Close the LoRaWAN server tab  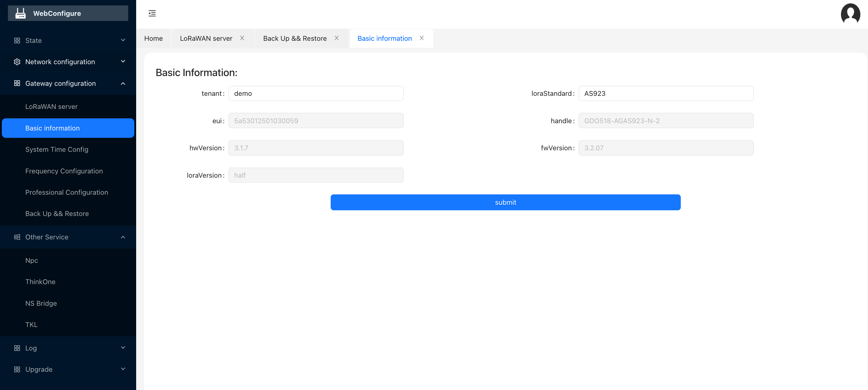tap(242, 38)
